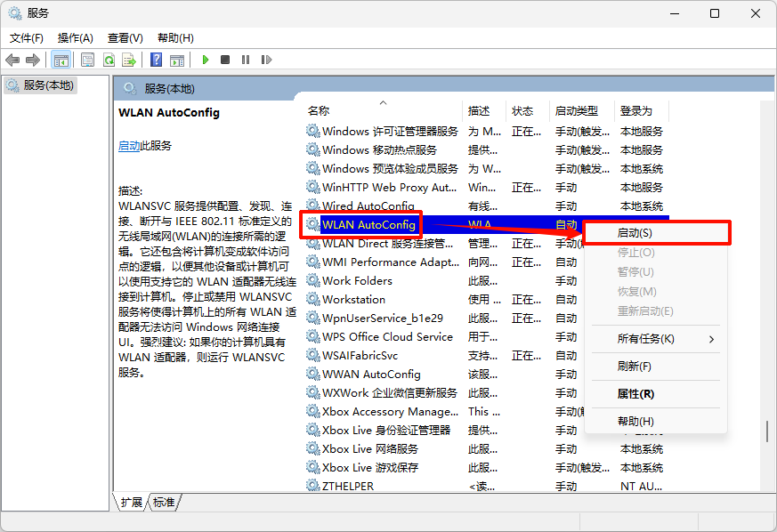Click the 启动 link to start service
Image resolution: width=777 pixels, height=532 pixels.
129,146
